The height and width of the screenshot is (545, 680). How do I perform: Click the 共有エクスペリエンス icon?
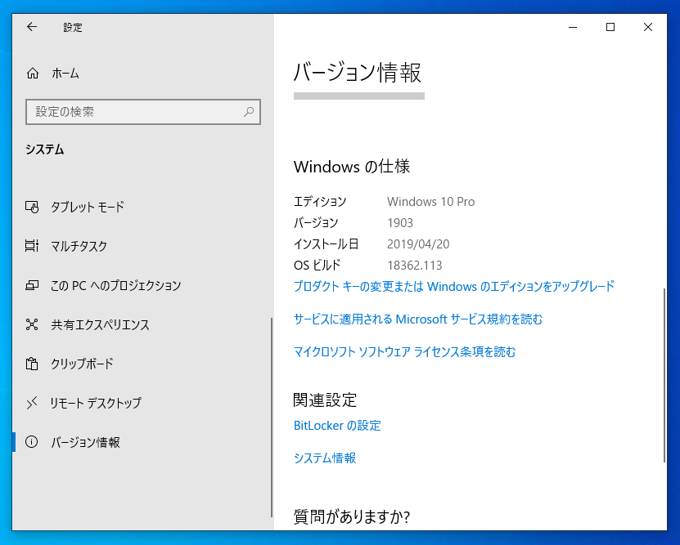pyautogui.click(x=32, y=324)
